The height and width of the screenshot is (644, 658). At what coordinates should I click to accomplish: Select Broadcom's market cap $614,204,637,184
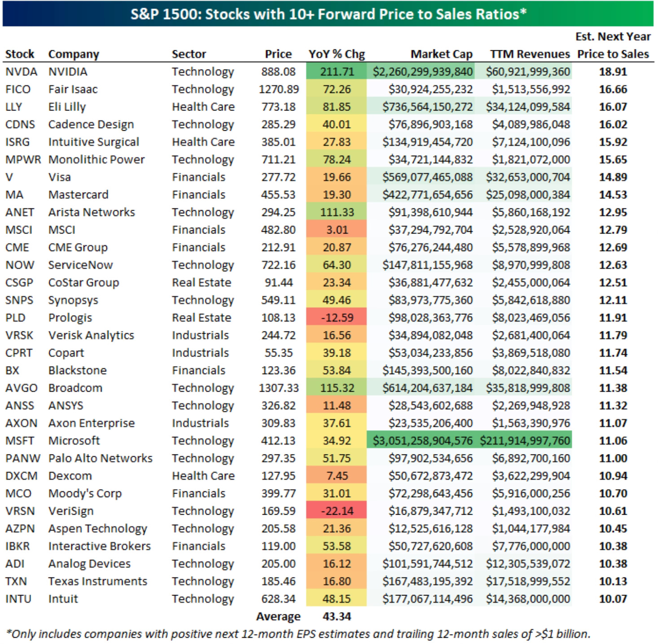coord(427,388)
